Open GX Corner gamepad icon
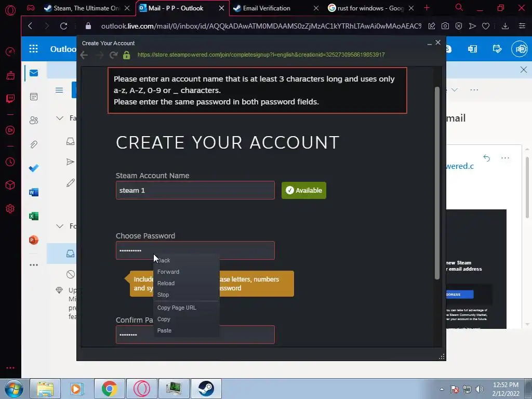This screenshot has width=532, height=399. (31, 8)
